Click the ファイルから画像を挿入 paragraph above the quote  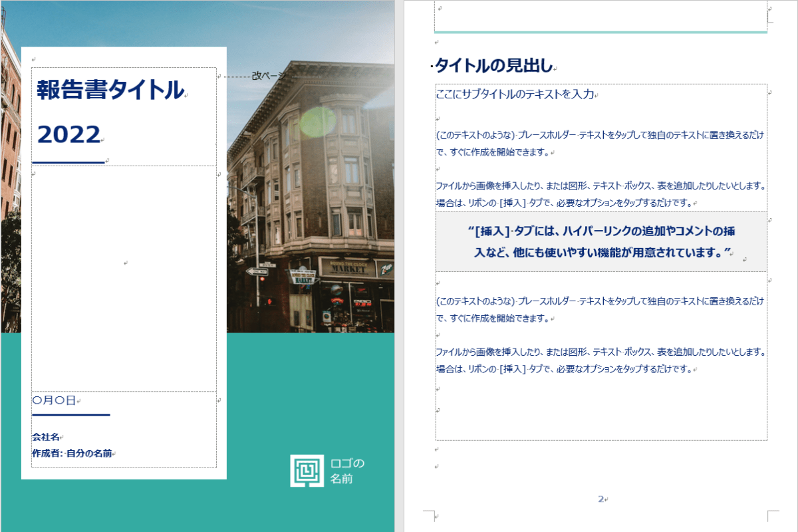tap(598, 194)
